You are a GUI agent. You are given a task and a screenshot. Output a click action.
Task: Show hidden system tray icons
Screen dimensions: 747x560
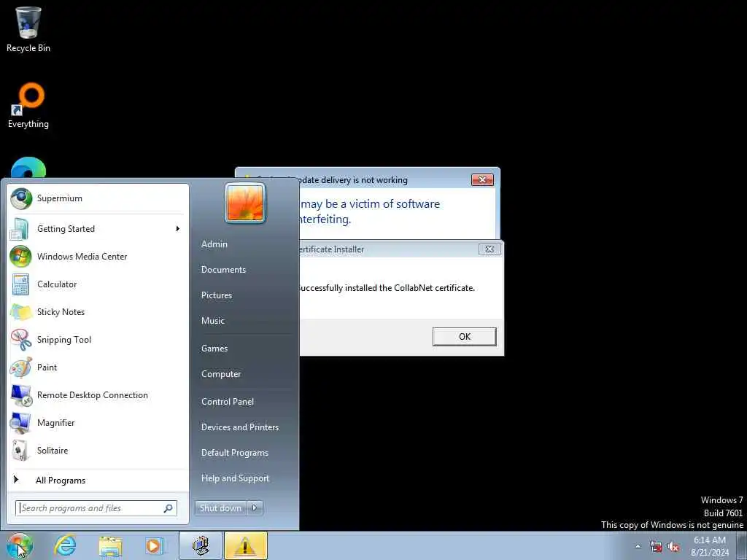pyautogui.click(x=638, y=547)
